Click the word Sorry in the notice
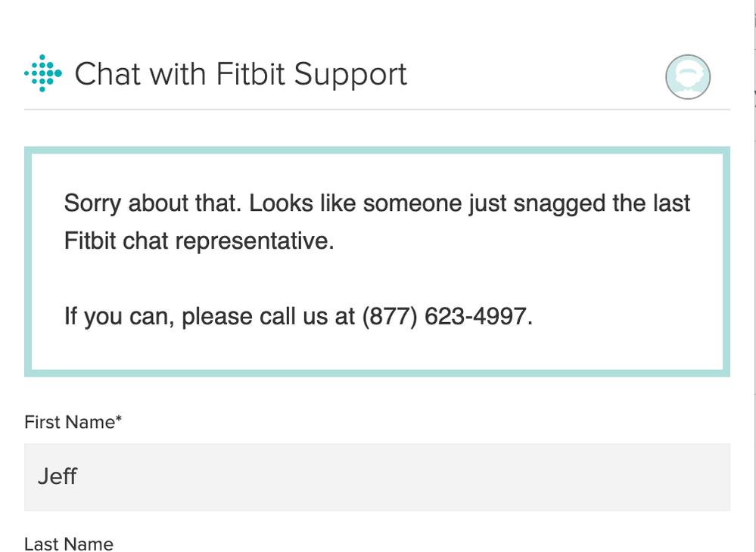Image resolution: width=756 pixels, height=552 pixels. point(92,203)
